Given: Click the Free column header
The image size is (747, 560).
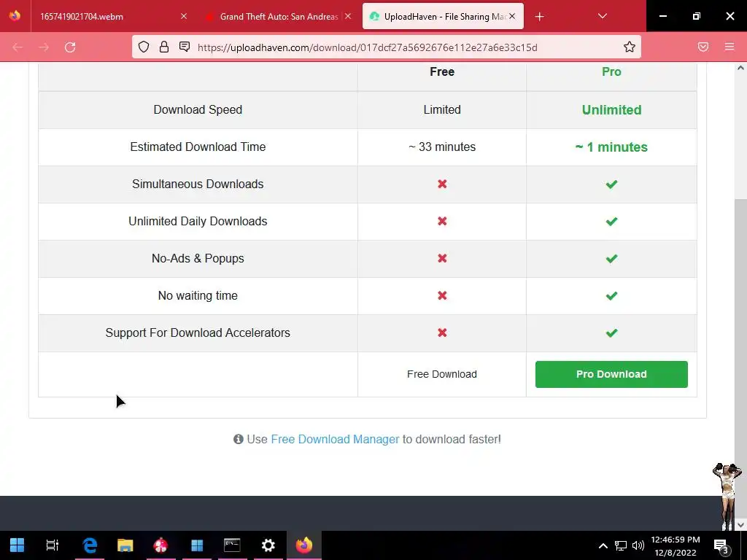Looking at the screenshot, I should [441, 71].
